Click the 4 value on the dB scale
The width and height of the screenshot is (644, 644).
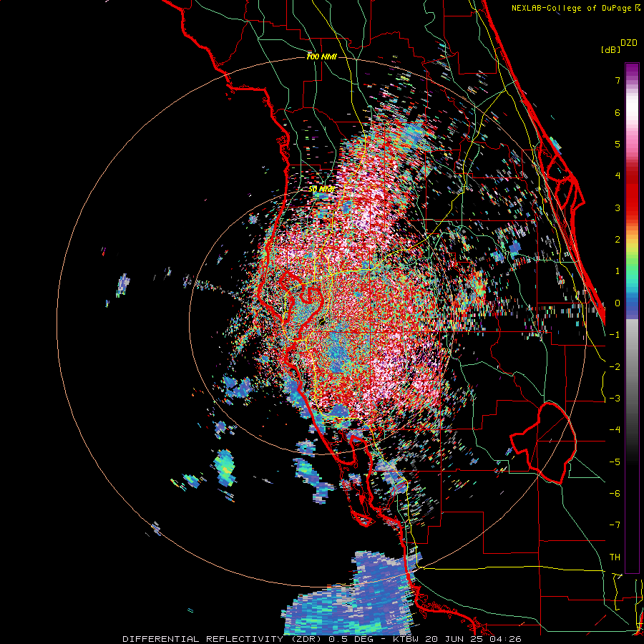pyautogui.click(x=618, y=175)
